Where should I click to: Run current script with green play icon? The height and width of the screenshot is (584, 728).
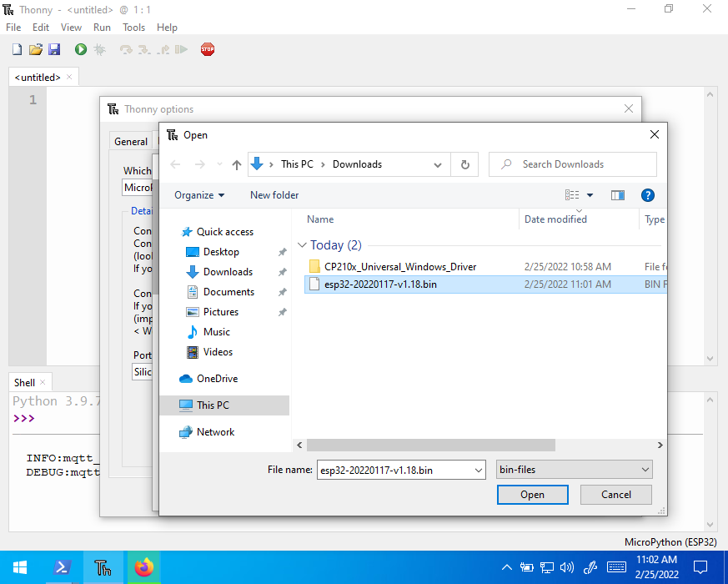coord(81,49)
